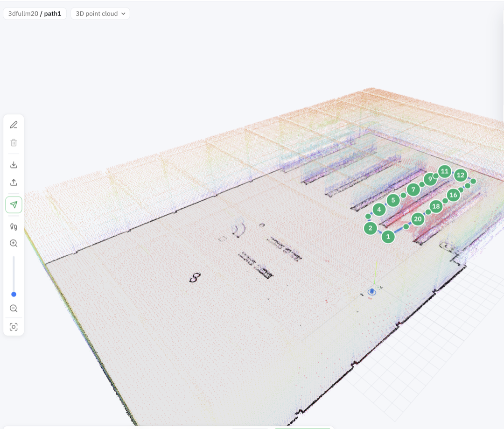This screenshot has height=429, width=504.
Task: Click the 3dfullm20 / path1 breadcrumb
Action: 35,14
